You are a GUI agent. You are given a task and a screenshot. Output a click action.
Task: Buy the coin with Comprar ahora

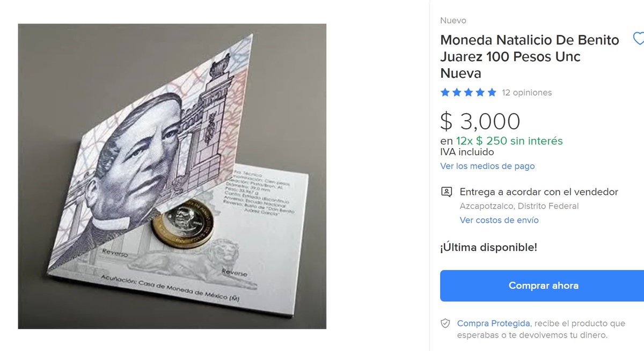(x=542, y=286)
